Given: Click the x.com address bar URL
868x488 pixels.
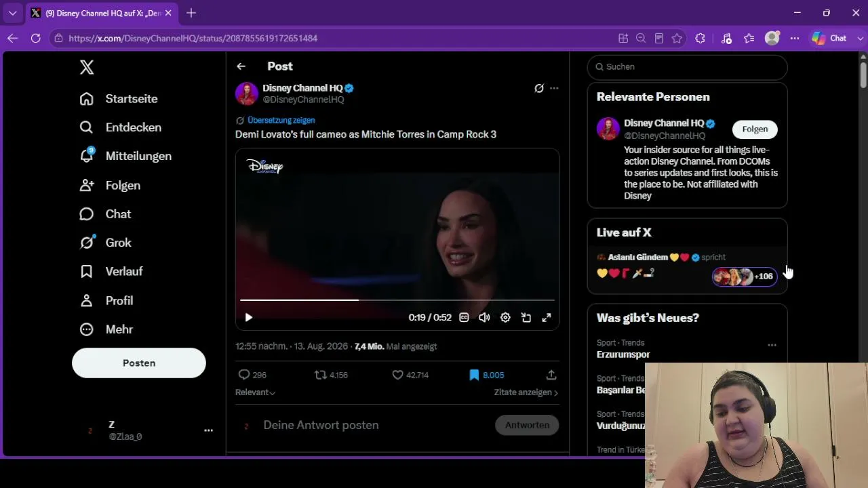Looking at the screenshot, I should [193, 39].
